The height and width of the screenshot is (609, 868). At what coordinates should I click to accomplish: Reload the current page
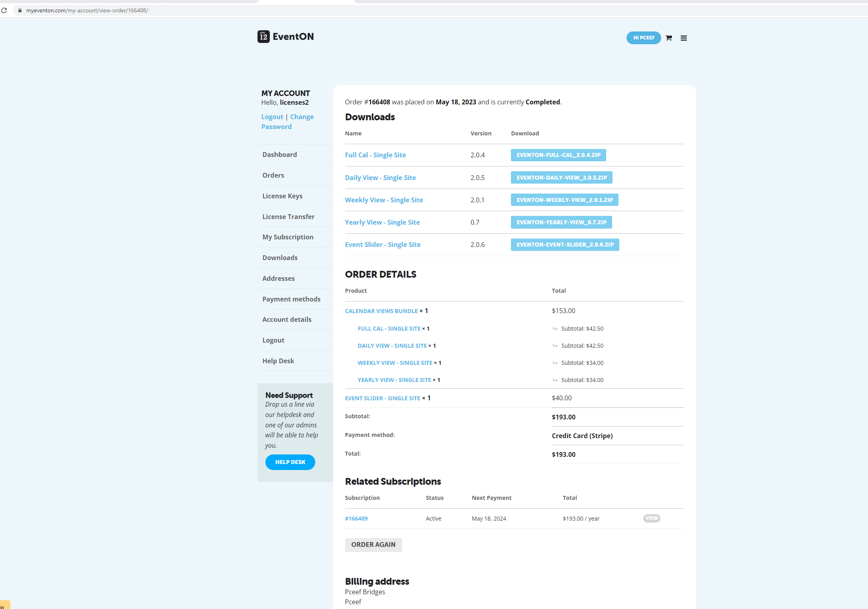pyautogui.click(x=4, y=10)
